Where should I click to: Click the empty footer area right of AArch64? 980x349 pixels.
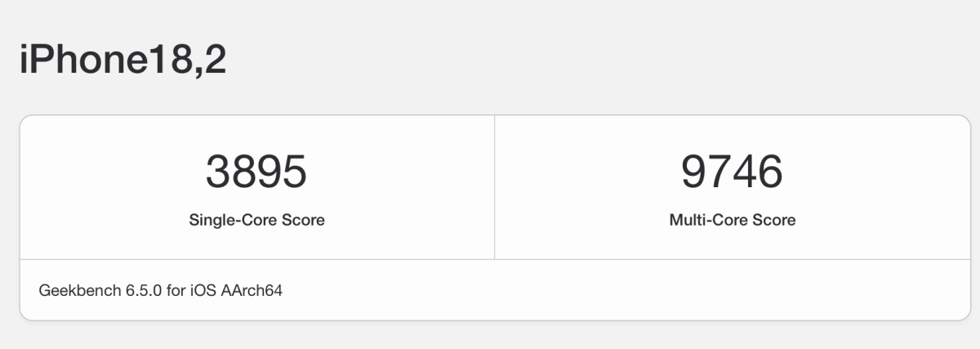(x=625, y=290)
